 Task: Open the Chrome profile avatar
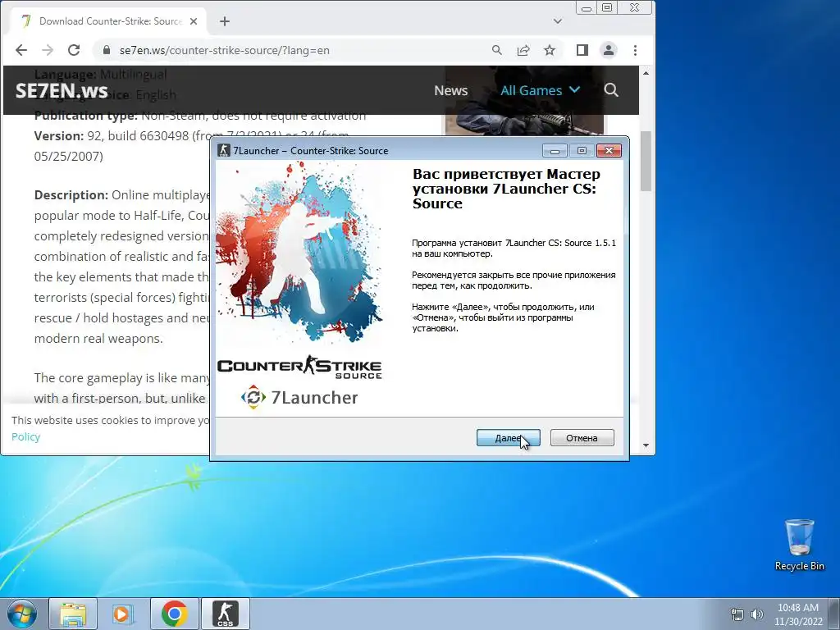point(609,50)
